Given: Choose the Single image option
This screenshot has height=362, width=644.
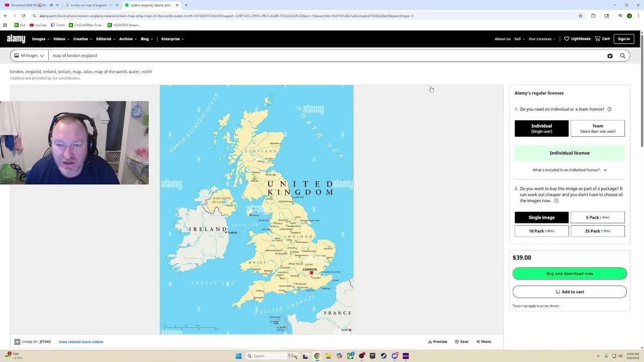Looking at the screenshot, I should point(541,217).
